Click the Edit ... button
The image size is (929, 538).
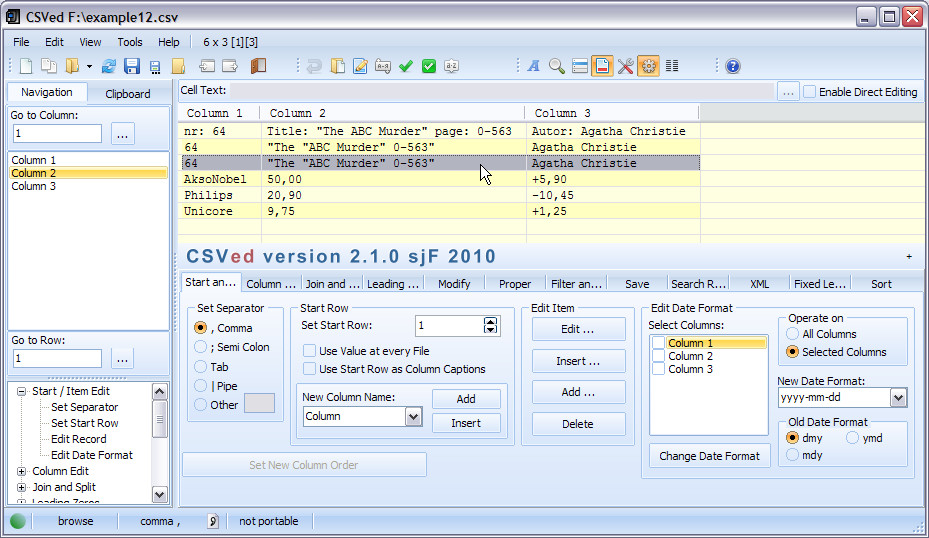[x=578, y=329]
